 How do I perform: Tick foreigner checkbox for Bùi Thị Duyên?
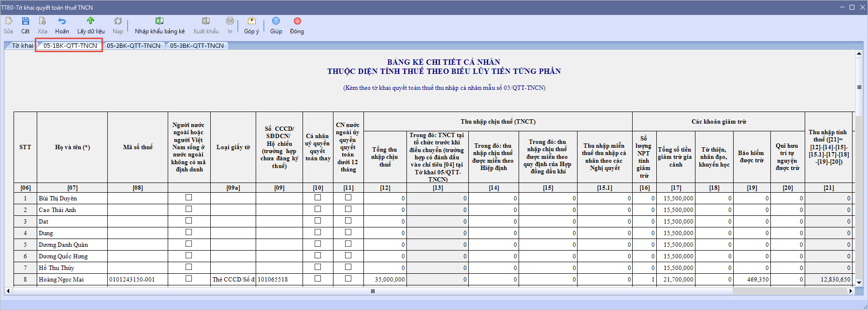[189, 197]
